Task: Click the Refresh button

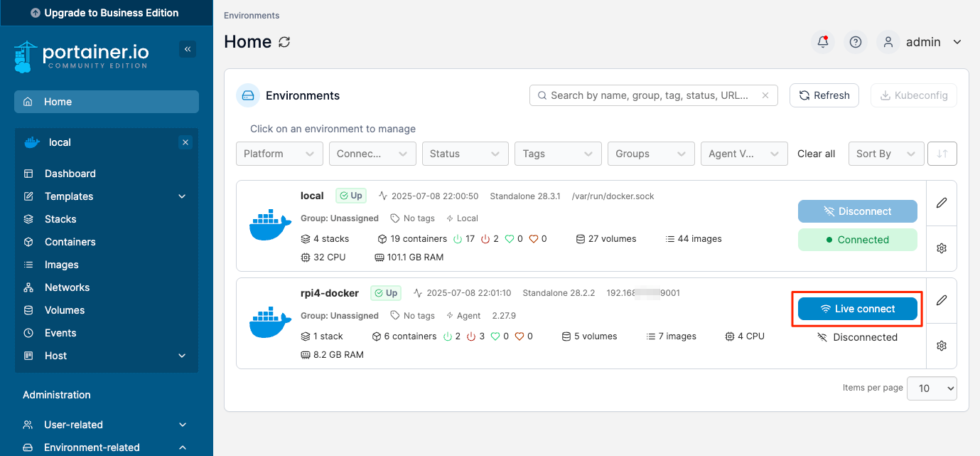Action: (824, 95)
